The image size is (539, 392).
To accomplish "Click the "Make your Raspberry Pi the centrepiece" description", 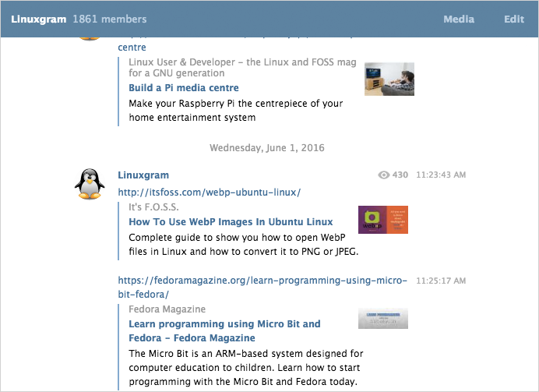I will click(236, 111).
